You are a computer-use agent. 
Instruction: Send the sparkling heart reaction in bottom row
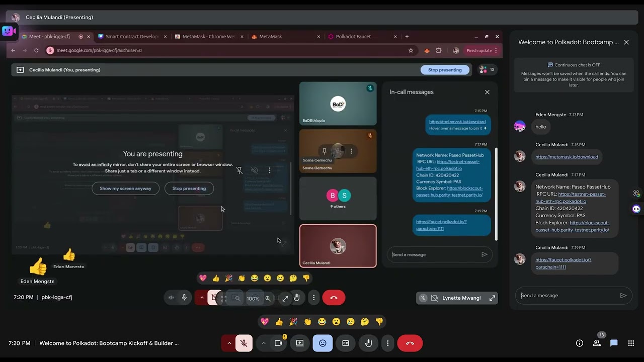pyautogui.click(x=265, y=322)
